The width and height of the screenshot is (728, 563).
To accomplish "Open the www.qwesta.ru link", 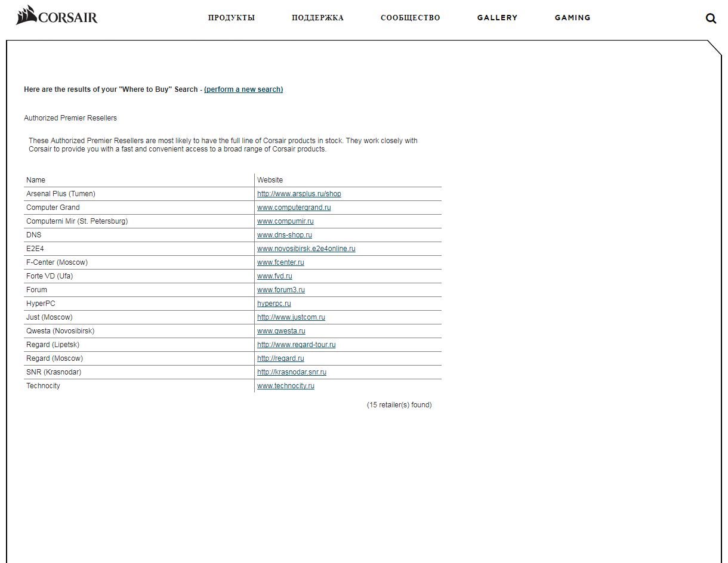I will (281, 331).
